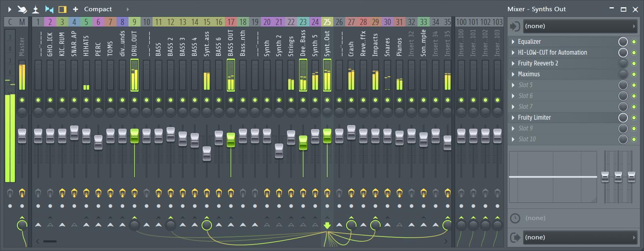Click the yellow track inspector panel icon

point(62,9)
